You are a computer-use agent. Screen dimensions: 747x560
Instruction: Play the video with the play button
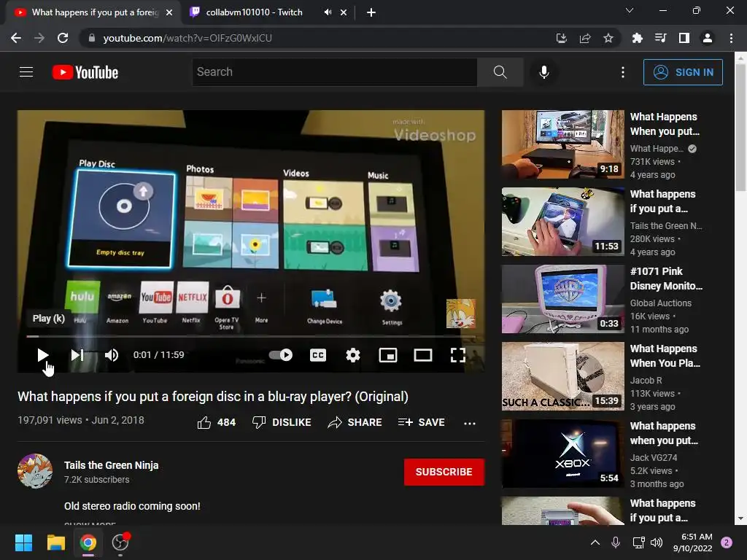[x=42, y=355]
